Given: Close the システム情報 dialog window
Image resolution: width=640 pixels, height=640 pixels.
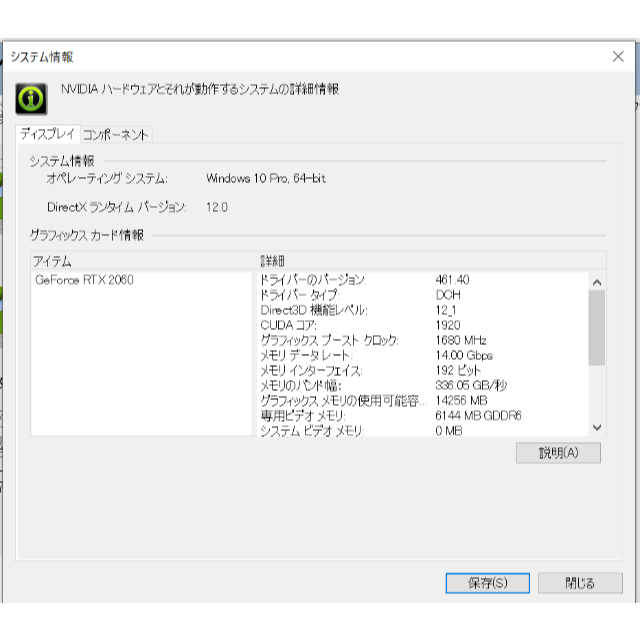Looking at the screenshot, I should click(x=618, y=57).
